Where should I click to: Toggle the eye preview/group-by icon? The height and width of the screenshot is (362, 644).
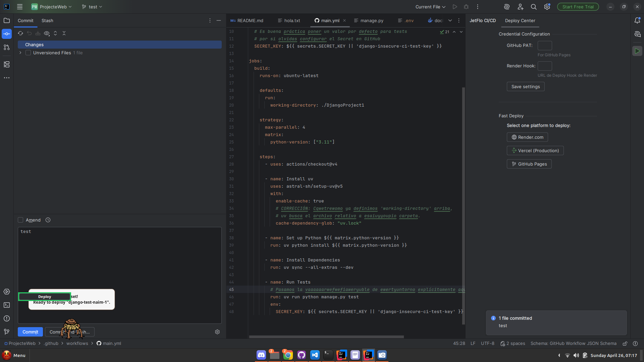point(47,33)
